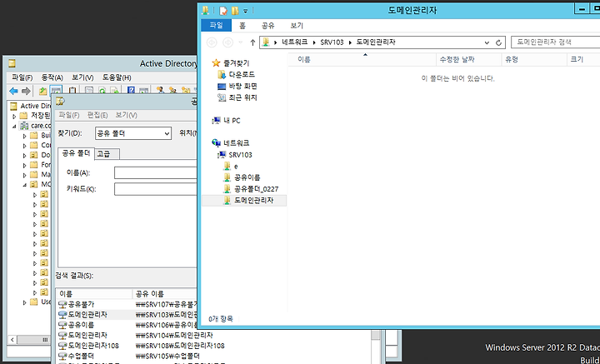Click the Explorer address bar refresh icon
Image resolution: width=600 pixels, height=364 pixels.
pos(498,42)
